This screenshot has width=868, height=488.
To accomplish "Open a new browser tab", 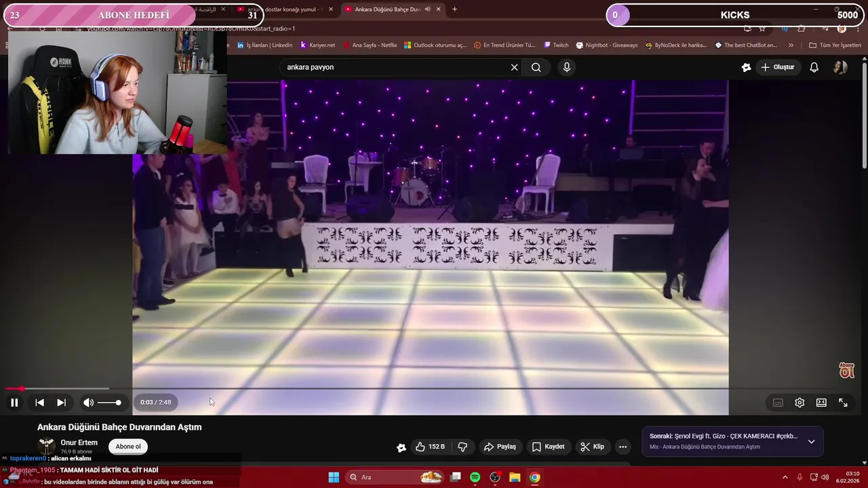I will [454, 9].
